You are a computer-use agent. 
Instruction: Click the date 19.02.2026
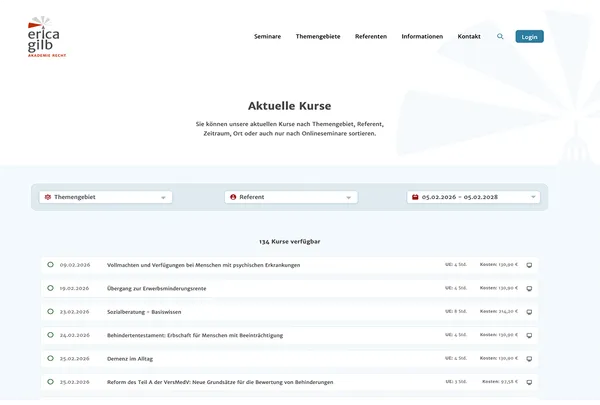tap(74, 288)
